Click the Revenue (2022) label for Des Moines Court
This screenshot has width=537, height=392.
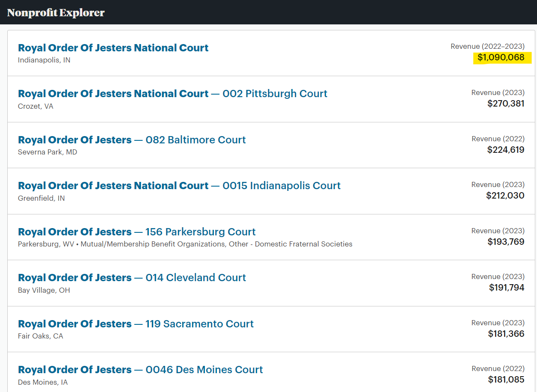pos(498,368)
